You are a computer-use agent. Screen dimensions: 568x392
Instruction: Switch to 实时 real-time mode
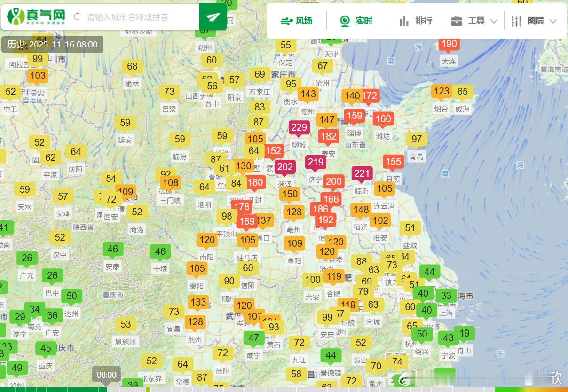click(356, 21)
